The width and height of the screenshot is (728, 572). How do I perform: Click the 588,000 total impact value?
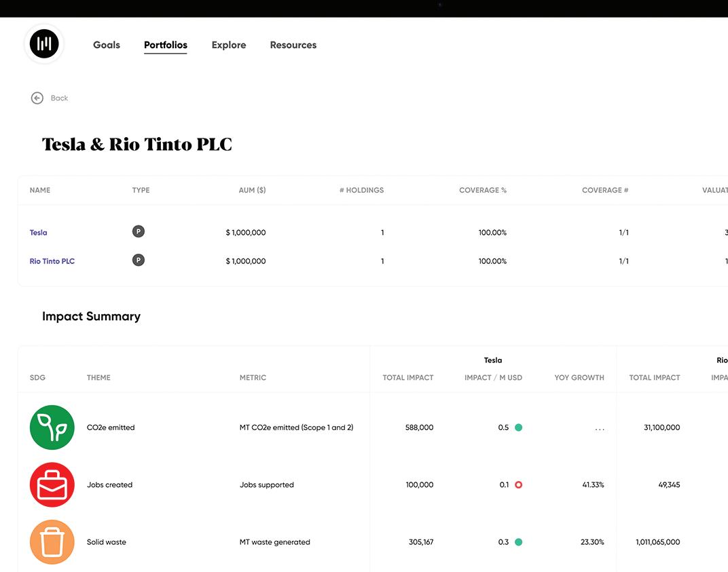[x=419, y=427]
